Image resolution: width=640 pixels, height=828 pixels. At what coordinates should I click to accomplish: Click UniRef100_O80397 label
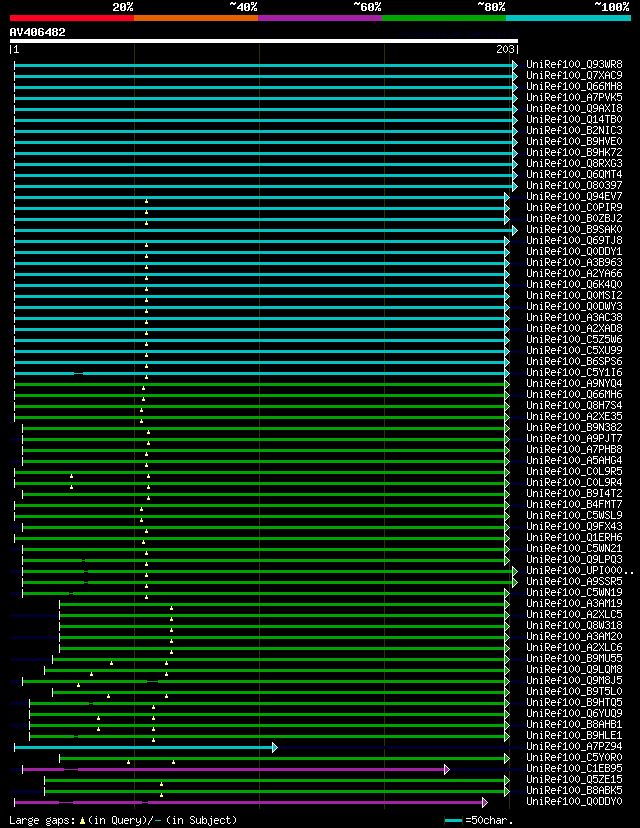[x=574, y=185]
